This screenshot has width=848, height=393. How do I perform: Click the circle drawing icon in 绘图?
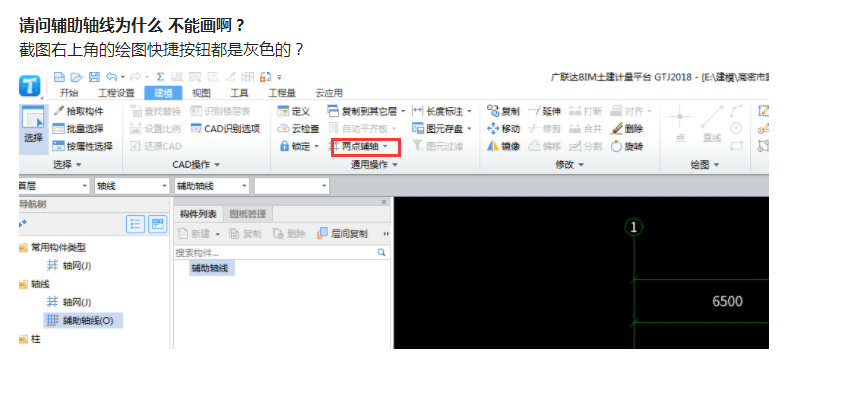click(x=736, y=128)
